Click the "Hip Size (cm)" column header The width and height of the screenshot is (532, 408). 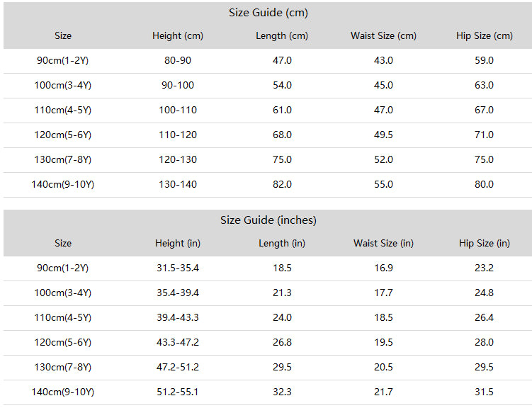[x=485, y=36]
